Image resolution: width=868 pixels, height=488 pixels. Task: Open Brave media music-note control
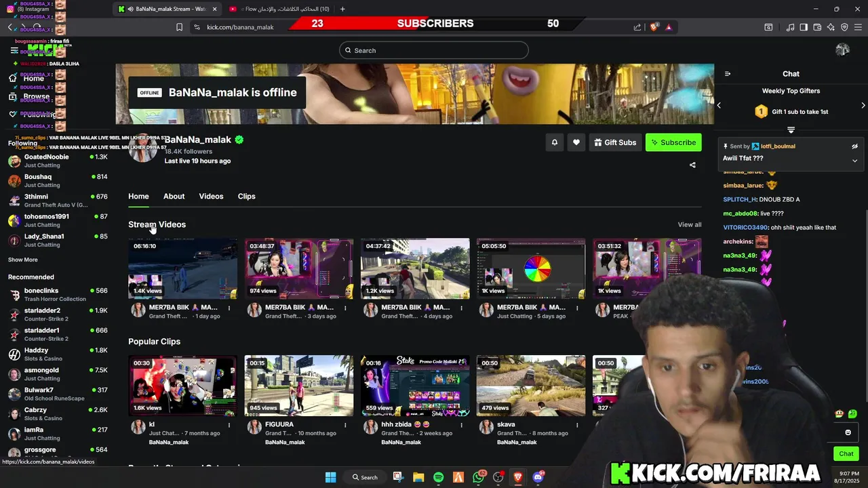coord(790,27)
